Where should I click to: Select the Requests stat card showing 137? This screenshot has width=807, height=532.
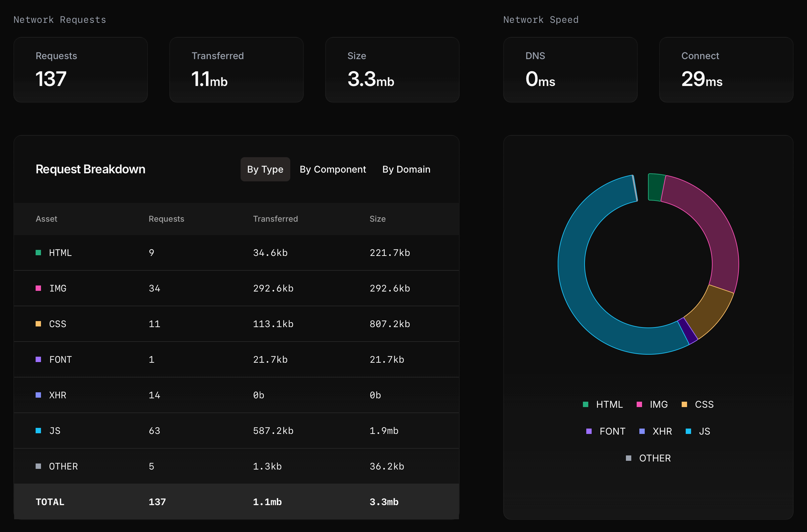(x=80, y=70)
